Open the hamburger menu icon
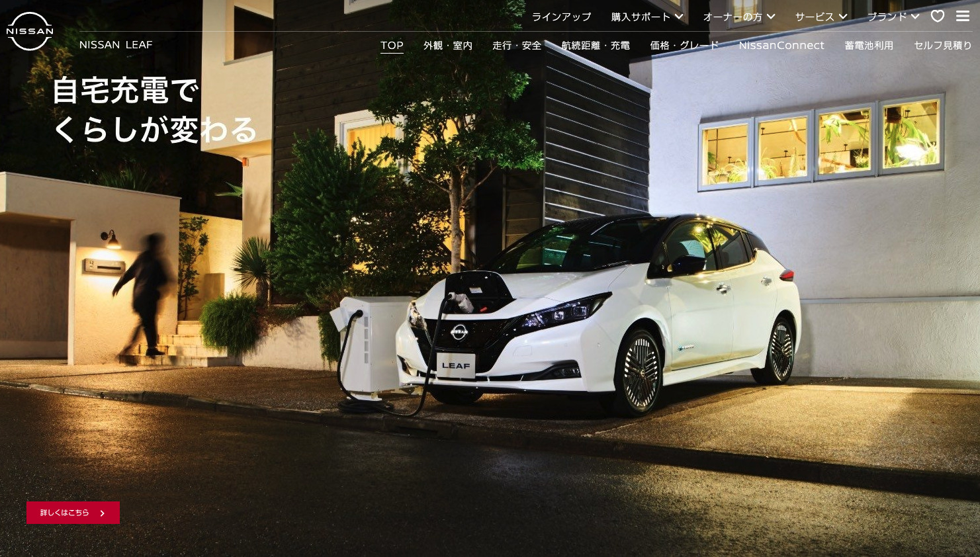 (x=963, y=16)
